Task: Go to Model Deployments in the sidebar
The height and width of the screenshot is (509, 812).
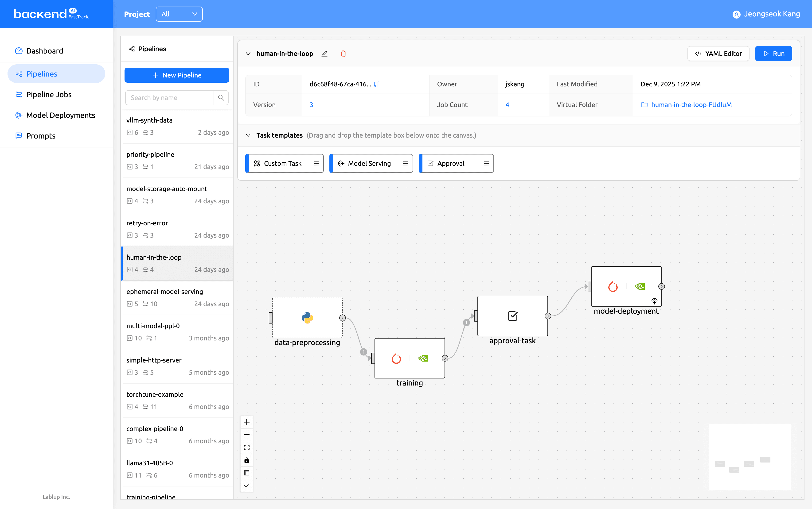Action: [x=60, y=115]
